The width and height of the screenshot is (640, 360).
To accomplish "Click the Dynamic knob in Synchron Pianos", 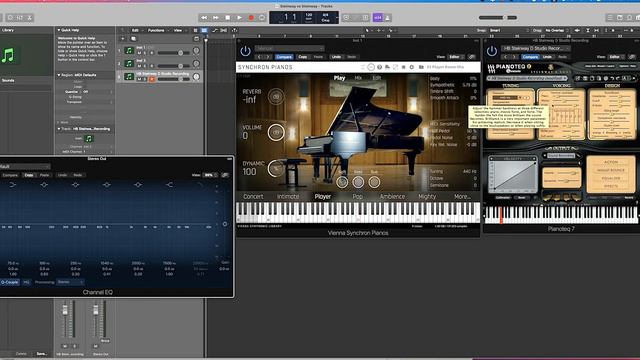I will [x=276, y=168].
